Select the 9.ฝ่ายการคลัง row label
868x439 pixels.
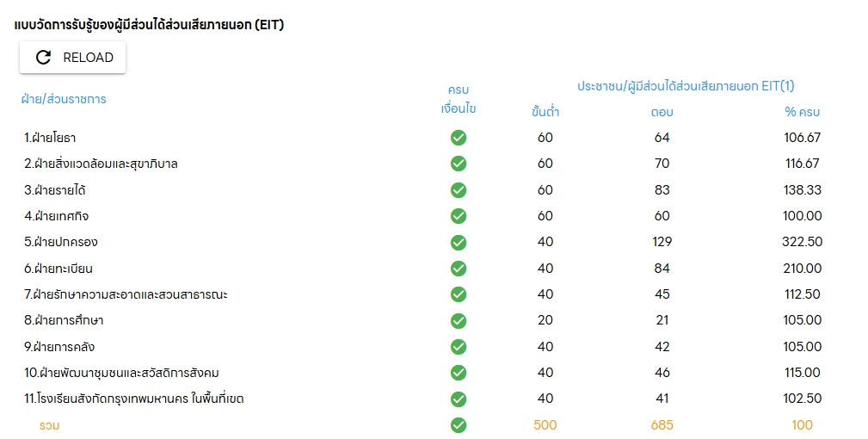click(59, 347)
